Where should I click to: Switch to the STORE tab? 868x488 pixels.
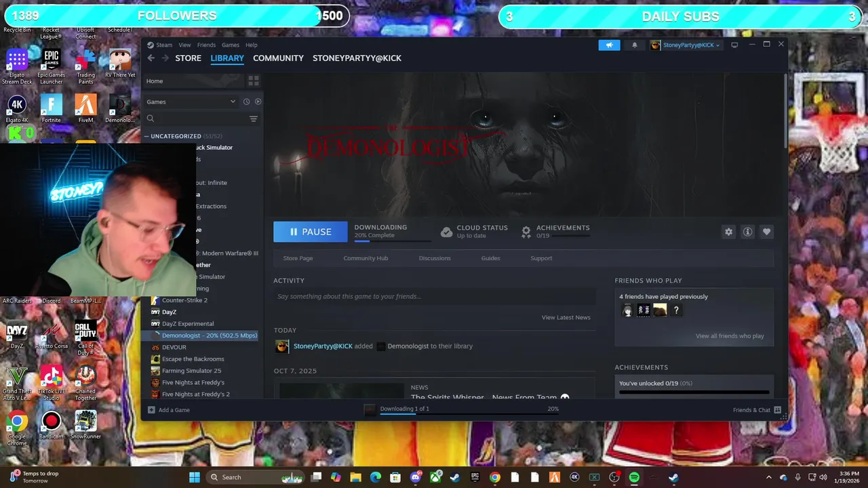[189, 58]
